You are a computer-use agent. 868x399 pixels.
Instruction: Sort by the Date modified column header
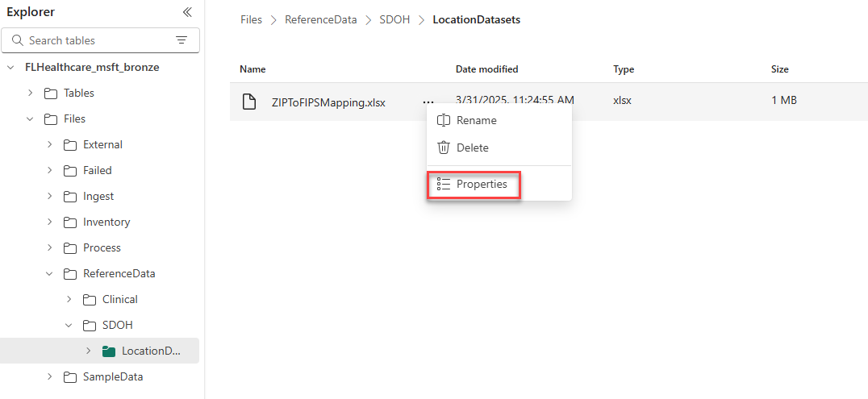487,69
